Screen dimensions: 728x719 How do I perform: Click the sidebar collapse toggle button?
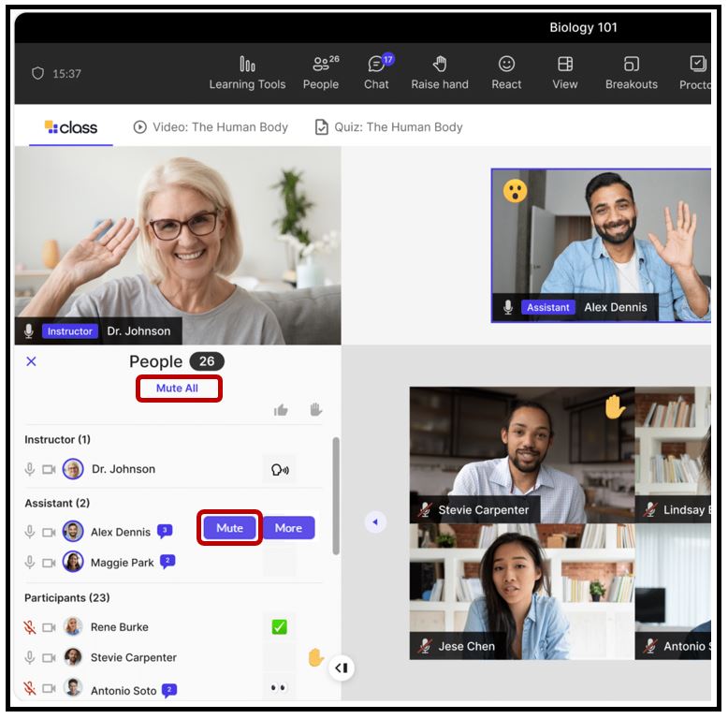point(342,668)
